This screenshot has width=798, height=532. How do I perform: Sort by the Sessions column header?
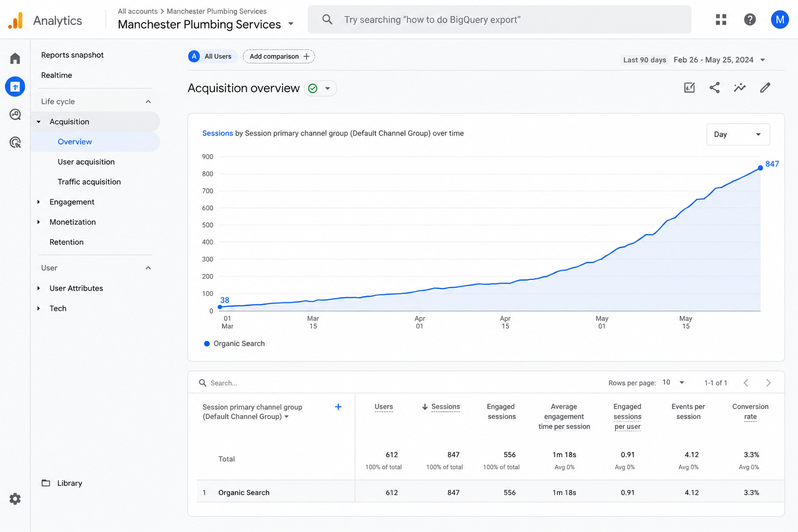coord(446,407)
